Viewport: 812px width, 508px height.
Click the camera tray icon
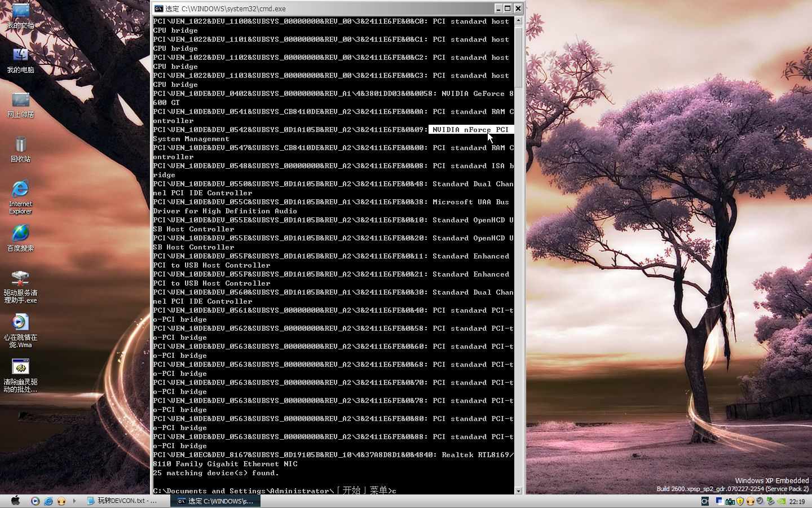730,501
